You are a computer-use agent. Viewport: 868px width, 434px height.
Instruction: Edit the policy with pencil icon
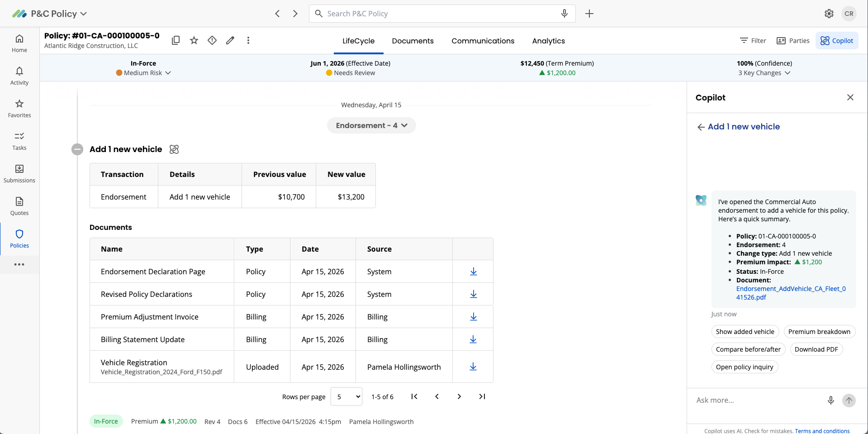(x=230, y=40)
